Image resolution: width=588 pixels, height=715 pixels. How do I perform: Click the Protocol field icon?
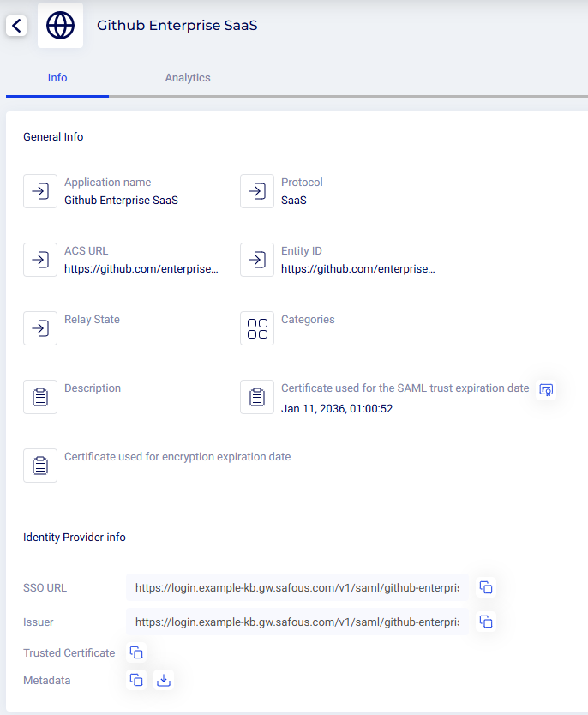click(x=257, y=191)
